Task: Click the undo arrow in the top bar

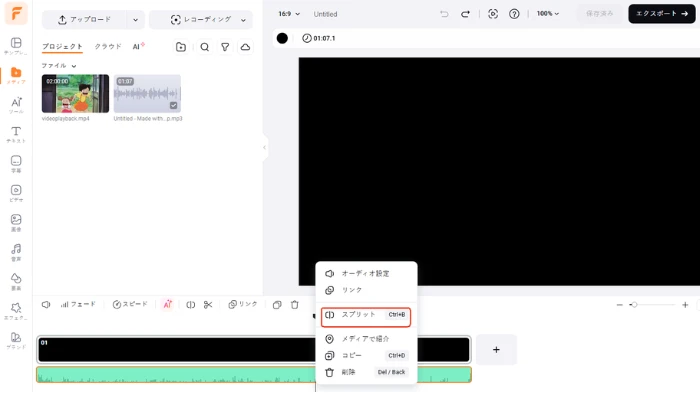Action: click(444, 14)
